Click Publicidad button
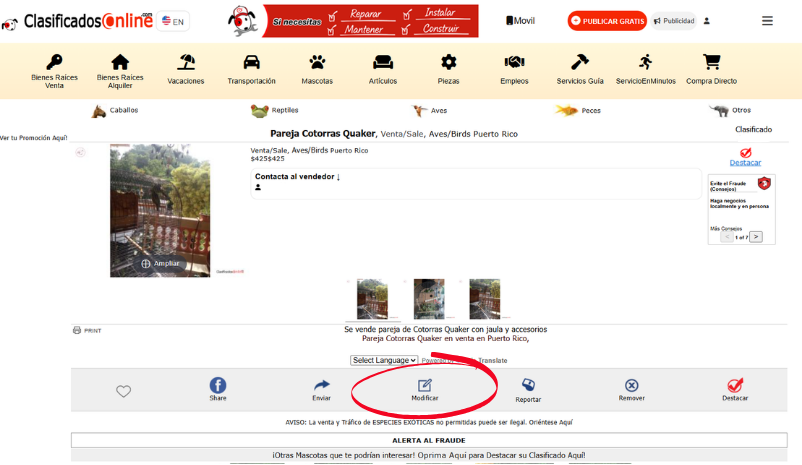Viewport: 802px width, 465px height. point(674,21)
